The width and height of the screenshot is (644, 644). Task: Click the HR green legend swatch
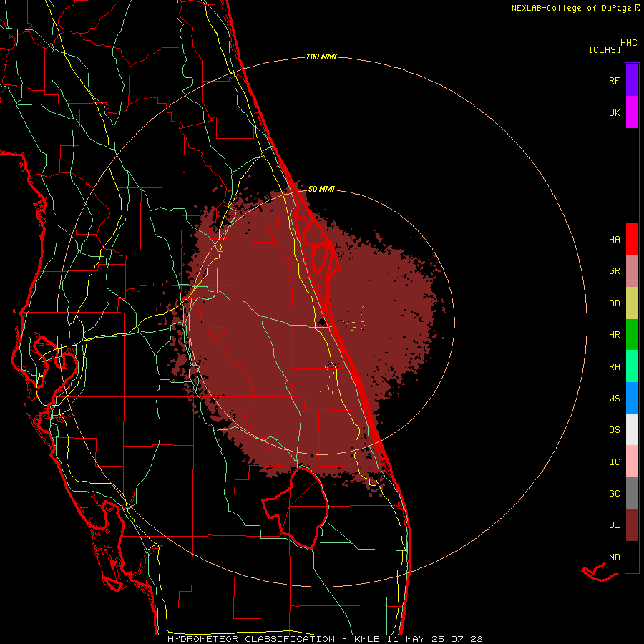632,335
